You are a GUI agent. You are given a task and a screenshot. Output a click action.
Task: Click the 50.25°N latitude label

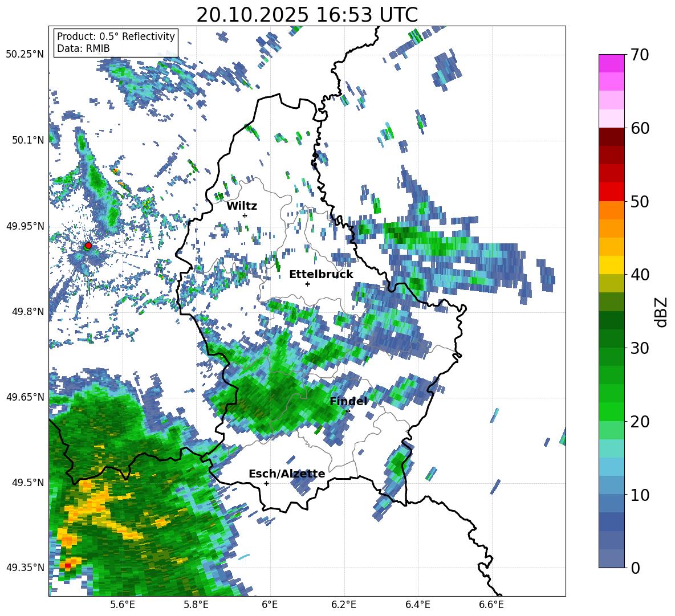click(25, 54)
